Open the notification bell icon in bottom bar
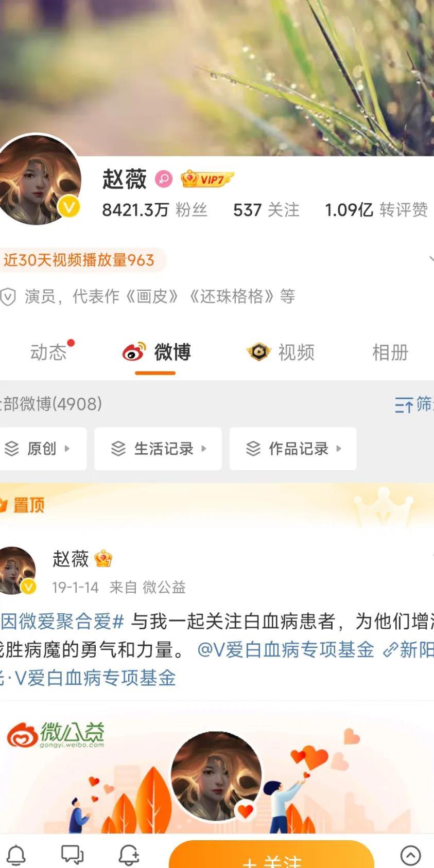The height and width of the screenshot is (868, 434). pos(16,855)
